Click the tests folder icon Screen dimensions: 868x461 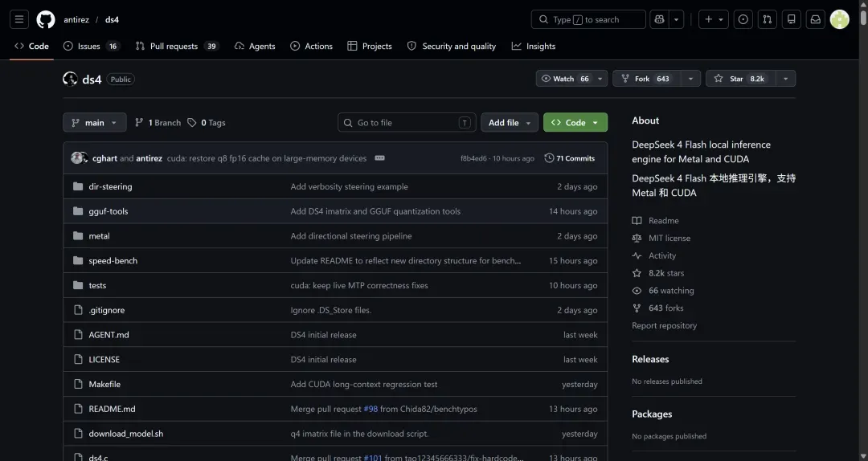(78, 286)
